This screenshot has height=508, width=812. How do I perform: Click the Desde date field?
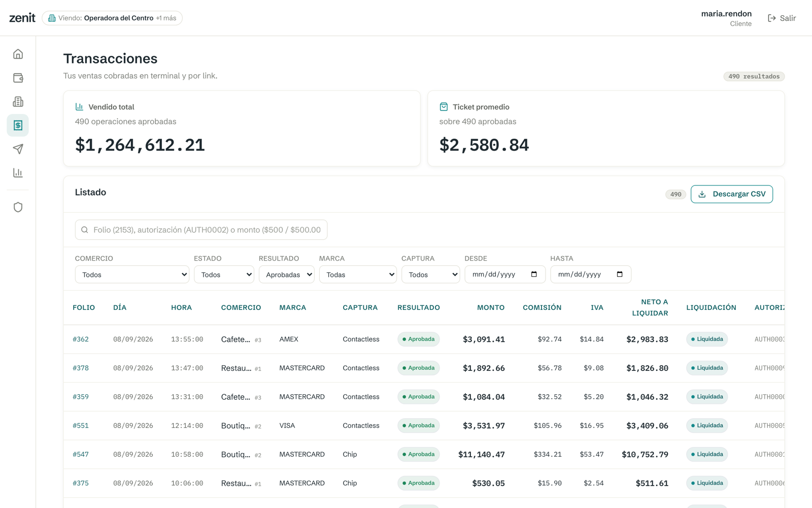click(505, 274)
